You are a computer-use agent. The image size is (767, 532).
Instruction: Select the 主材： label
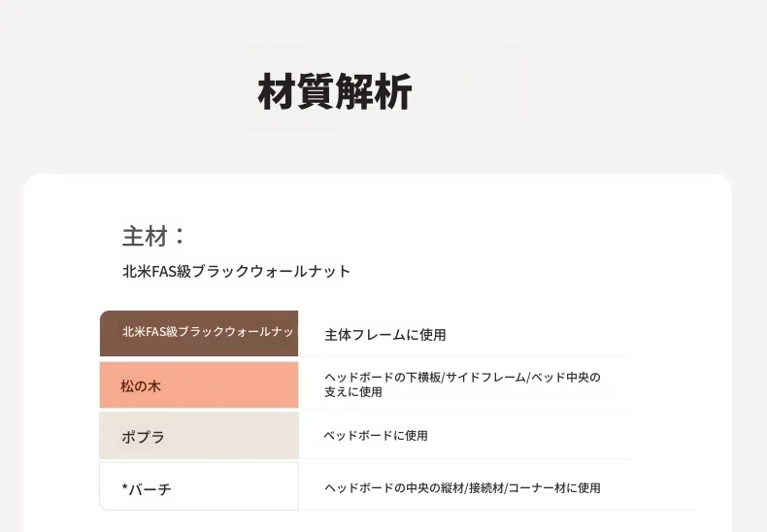tap(154, 236)
